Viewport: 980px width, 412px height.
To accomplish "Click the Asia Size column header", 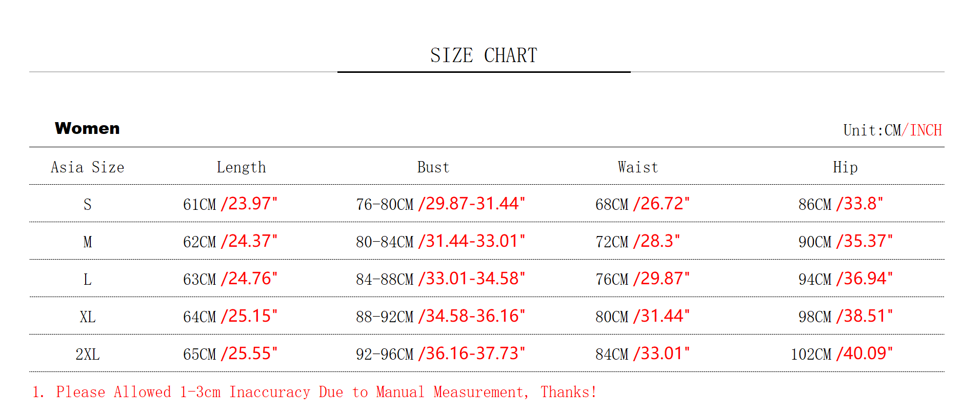I will (x=87, y=167).
